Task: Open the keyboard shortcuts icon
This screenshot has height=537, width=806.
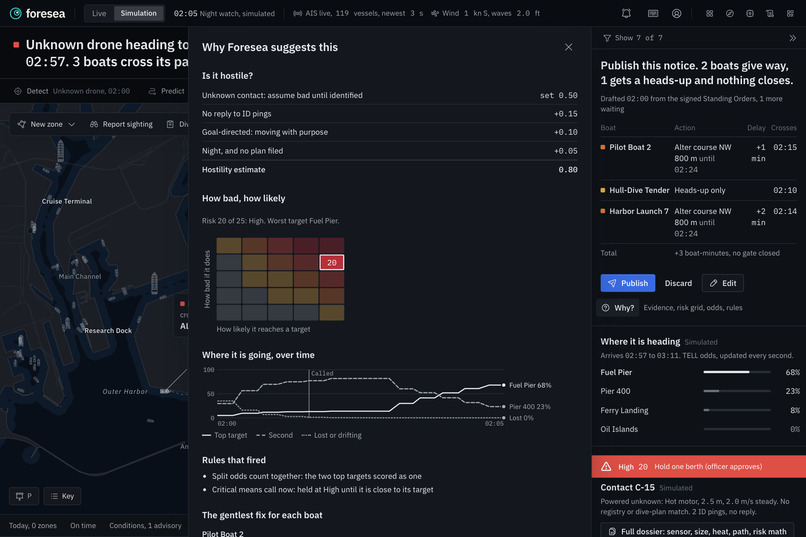Action: click(653, 13)
